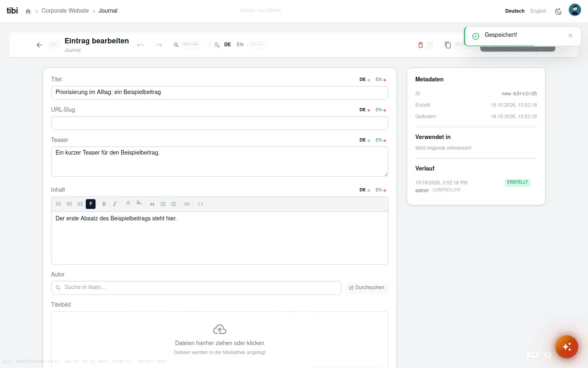The height and width of the screenshot is (368, 588).
Task: Click into the empty URL-Slug field
Action: pos(220,123)
